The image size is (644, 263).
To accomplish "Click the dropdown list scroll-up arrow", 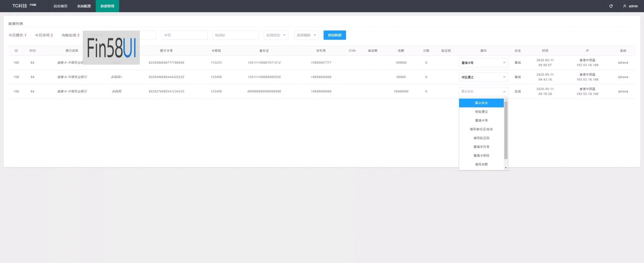I will [506, 100].
